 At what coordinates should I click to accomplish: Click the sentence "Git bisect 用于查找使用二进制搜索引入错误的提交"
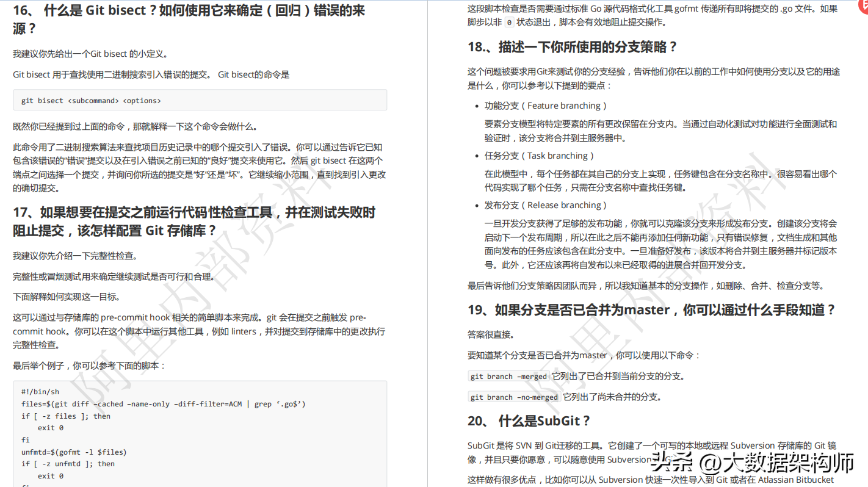click(x=112, y=74)
